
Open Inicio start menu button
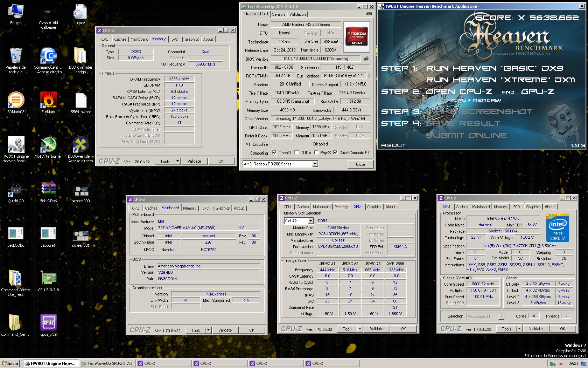pos(10,363)
